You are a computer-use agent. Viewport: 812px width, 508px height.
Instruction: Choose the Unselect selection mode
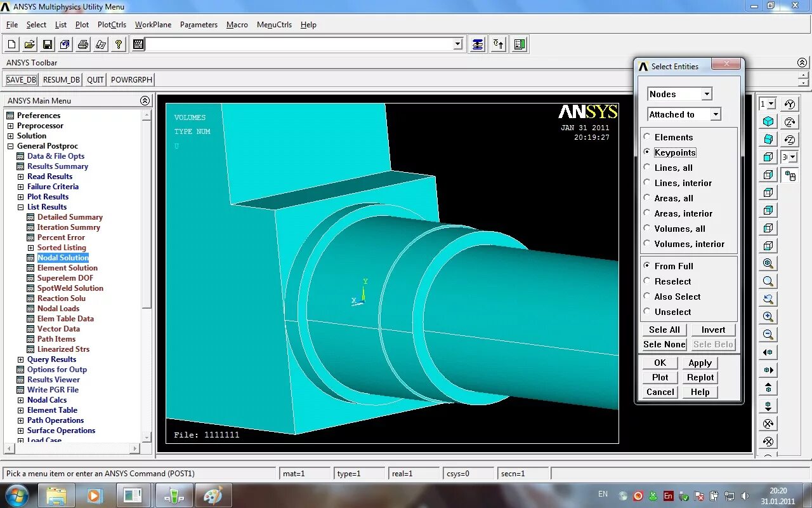tap(647, 312)
